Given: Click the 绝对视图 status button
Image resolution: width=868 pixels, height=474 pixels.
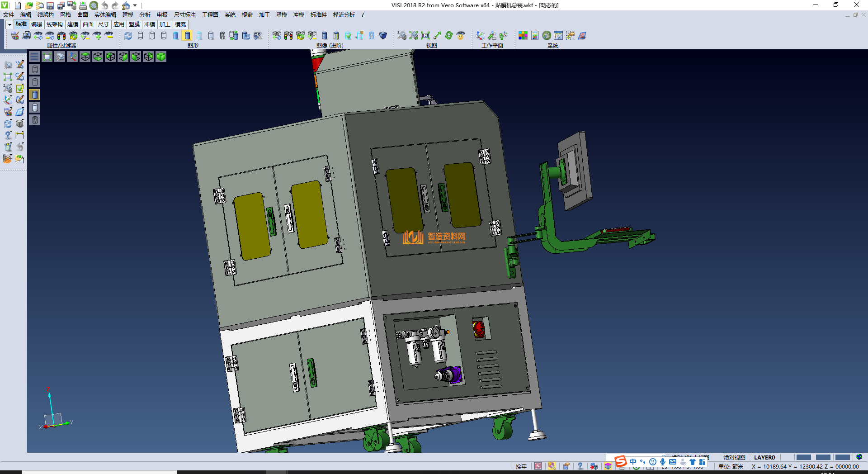Looking at the screenshot, I should click(x=734, y=457).
